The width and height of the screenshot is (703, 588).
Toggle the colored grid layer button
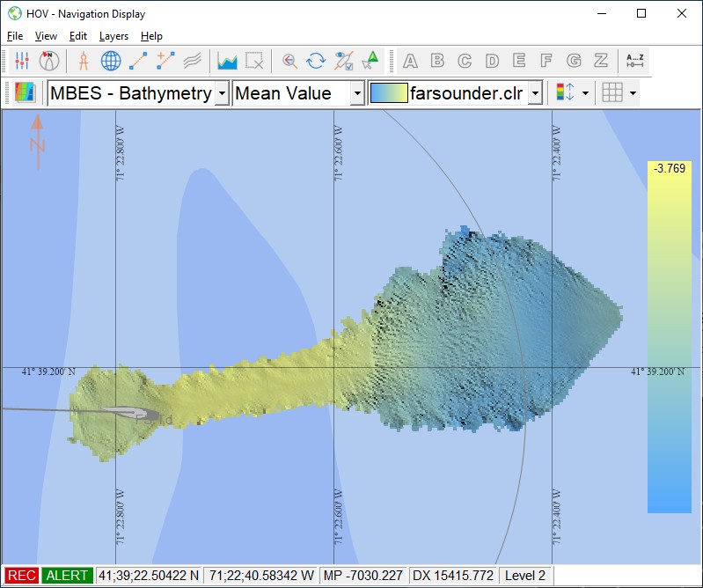pyautogui.click(x=25, y=92)
